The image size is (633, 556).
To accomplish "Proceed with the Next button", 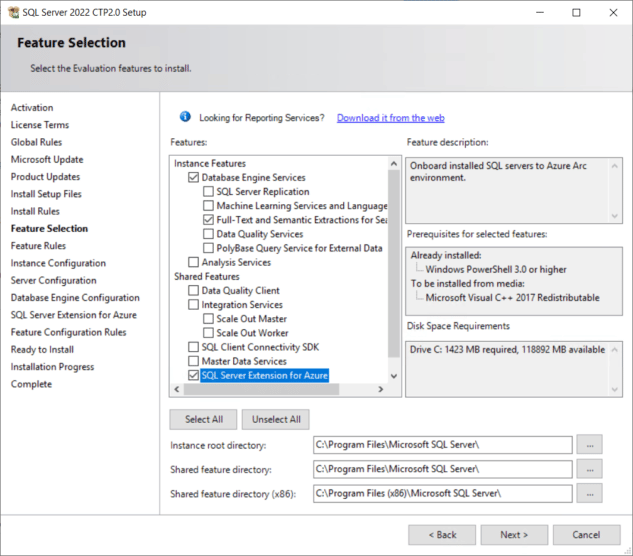I will [514, 535].
